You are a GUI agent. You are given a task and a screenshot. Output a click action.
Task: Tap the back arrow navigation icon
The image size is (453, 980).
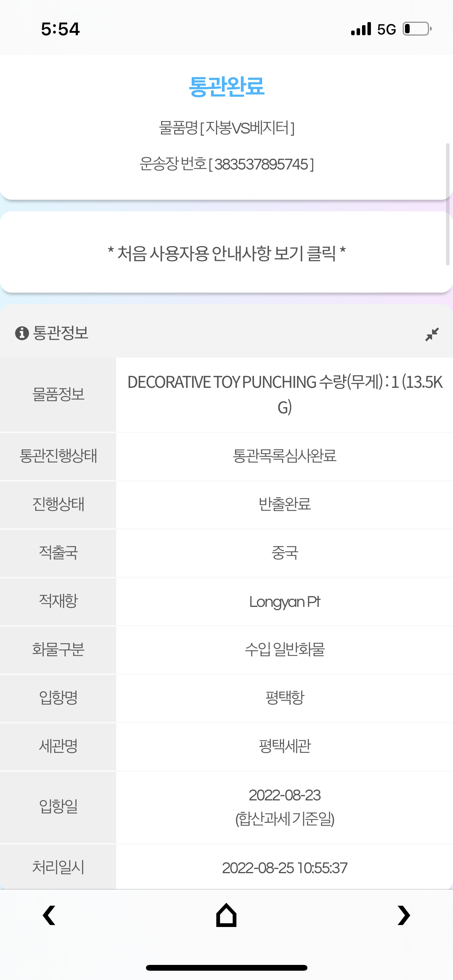pos(49,915)
